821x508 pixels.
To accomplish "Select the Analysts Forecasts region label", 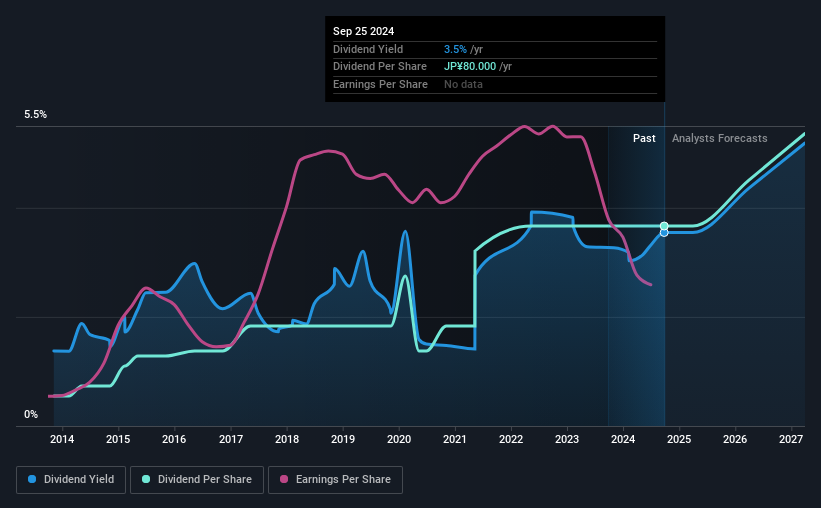I will (x=719, y=138).
